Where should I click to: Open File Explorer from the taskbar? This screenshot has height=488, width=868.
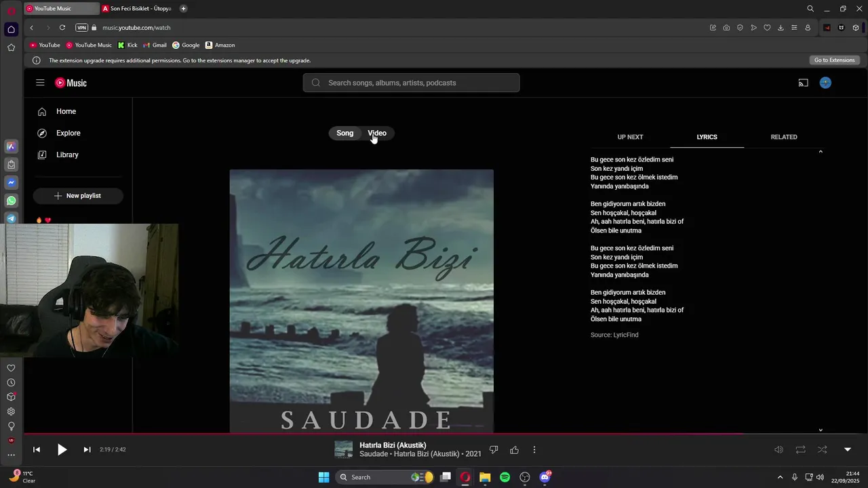point(485,477)
